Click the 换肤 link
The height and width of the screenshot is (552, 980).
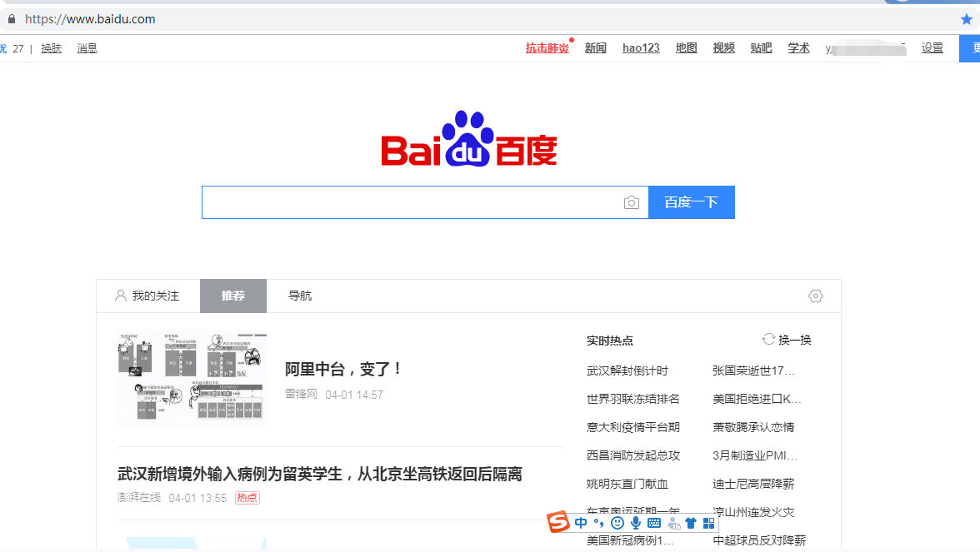point(52,48)
